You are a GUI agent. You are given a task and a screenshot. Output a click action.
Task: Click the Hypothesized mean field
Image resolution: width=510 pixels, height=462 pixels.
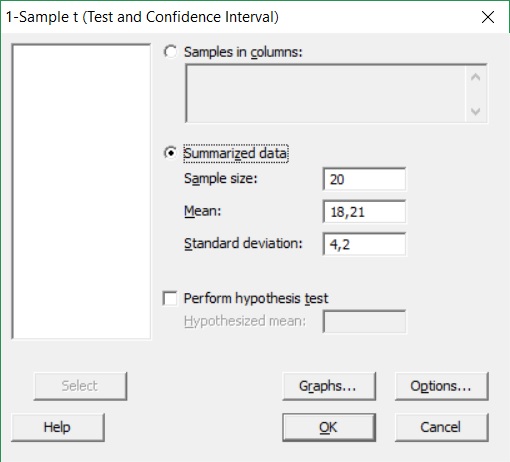tap(364, 321)
